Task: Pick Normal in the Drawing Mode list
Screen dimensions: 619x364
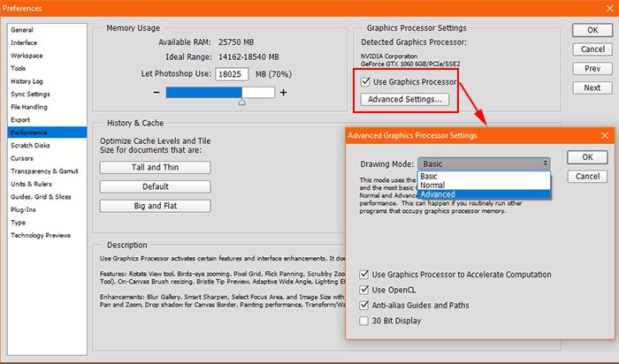Action: 434,185
